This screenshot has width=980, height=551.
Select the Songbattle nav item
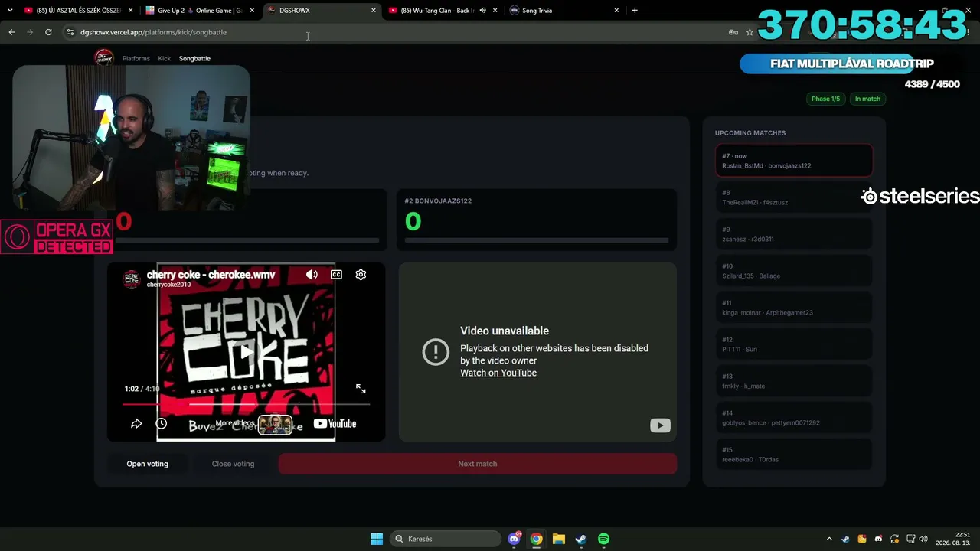[x=194, y=58]
